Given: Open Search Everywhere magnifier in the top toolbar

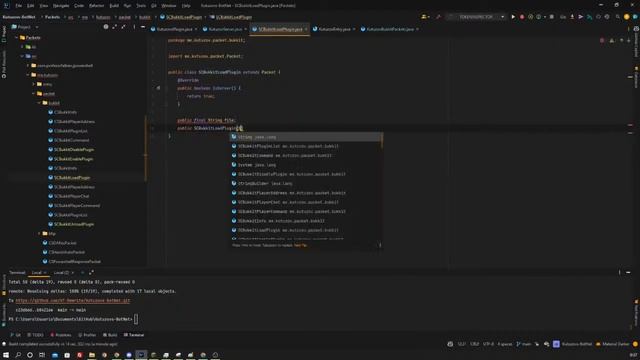Looking at the screenshot, I should (618, 17).
